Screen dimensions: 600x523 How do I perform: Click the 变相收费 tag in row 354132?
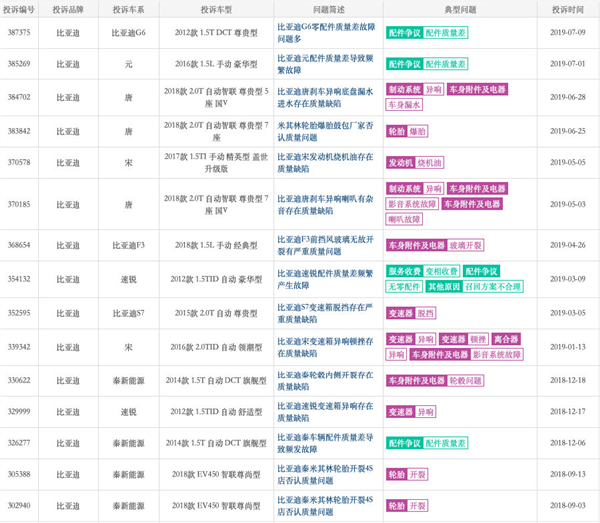[x=442, y=272]
